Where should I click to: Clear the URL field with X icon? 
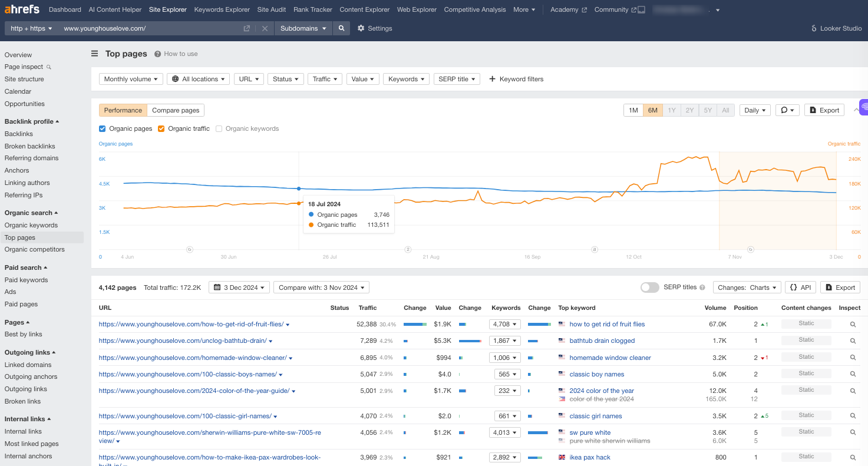[265, 28]
